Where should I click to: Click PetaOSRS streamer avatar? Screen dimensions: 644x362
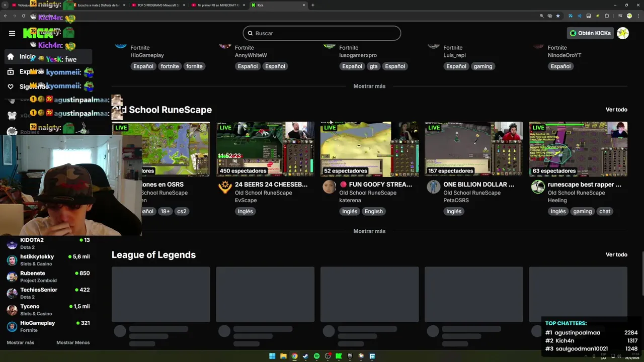click(433, 187)
